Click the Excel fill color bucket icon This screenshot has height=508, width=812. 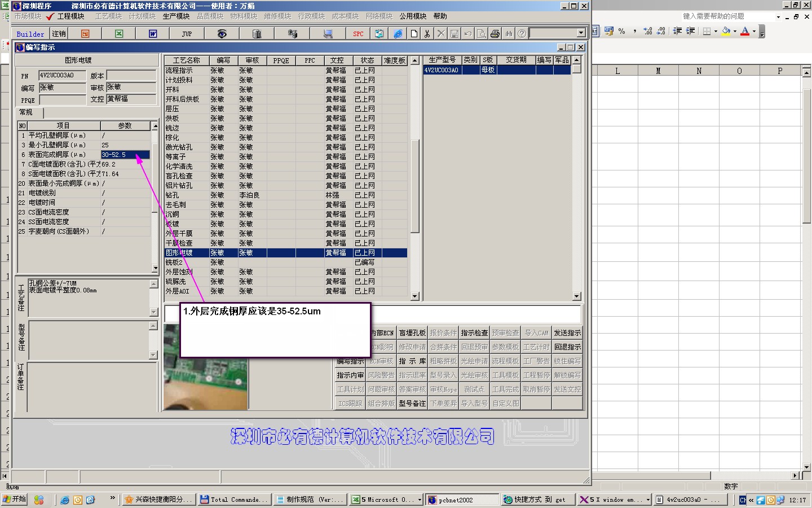coord(726,31)
